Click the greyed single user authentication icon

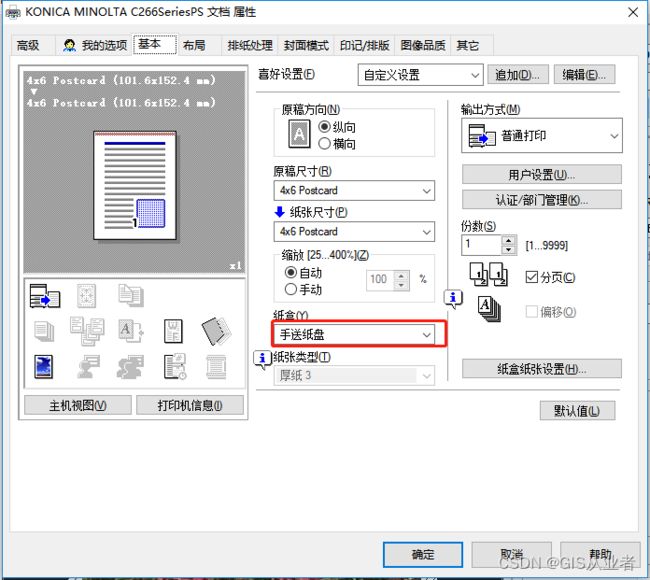click(88, 366)
